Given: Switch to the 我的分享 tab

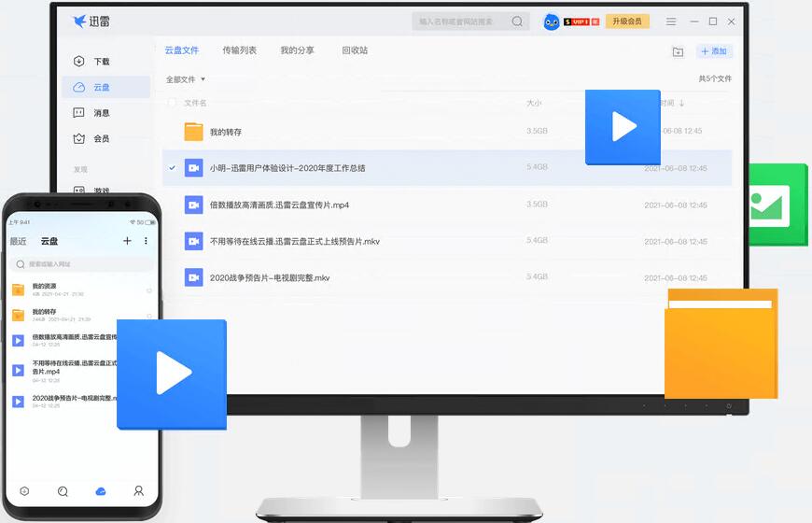Looking at the screenshot, I should [297, 50].
